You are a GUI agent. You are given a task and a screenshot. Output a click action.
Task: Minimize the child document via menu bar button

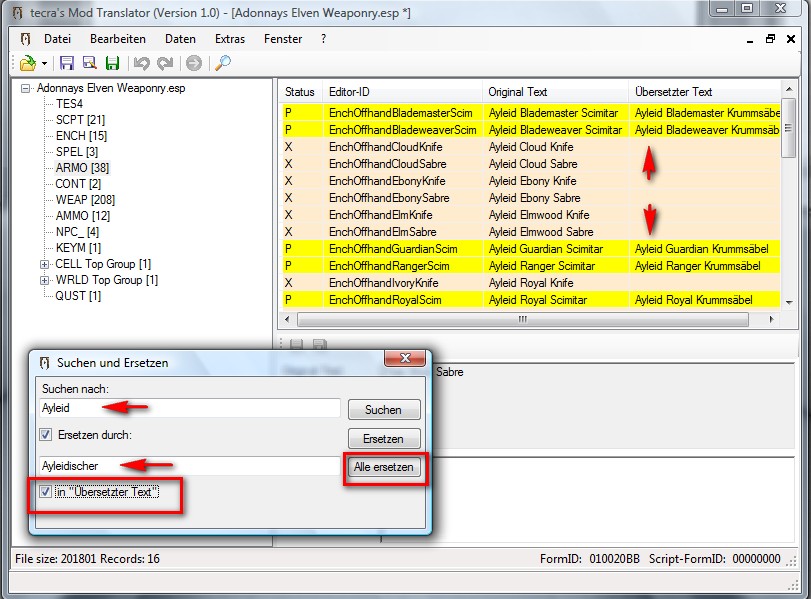click(750, 40)
